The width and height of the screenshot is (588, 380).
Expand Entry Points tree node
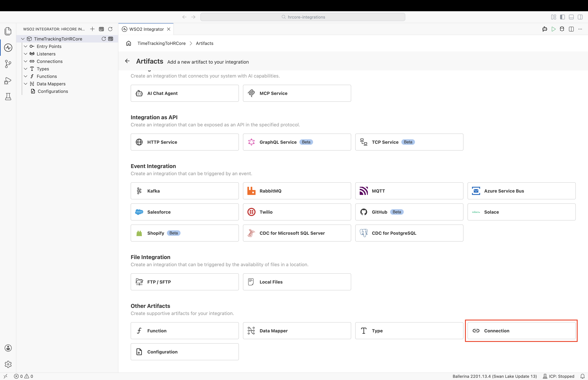(x=25, y=46)
